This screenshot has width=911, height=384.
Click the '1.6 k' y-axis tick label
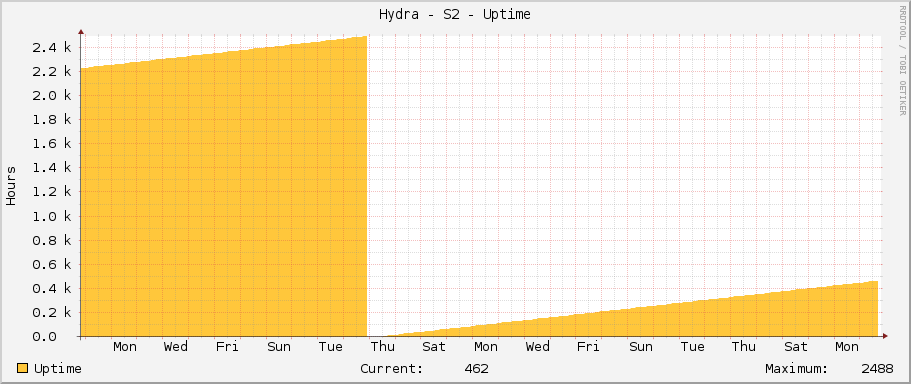pyautogui.click(x=52, y=144)
